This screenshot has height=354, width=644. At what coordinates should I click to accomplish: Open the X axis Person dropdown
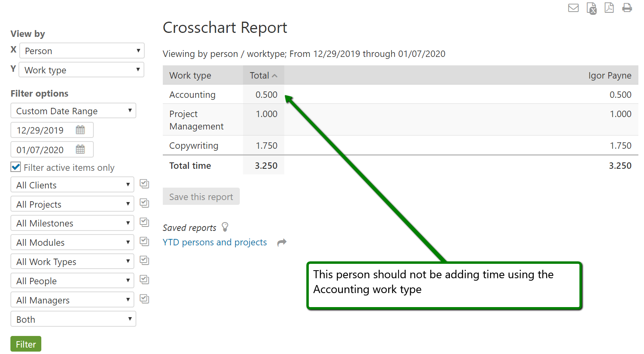click(x=82, y=51)
